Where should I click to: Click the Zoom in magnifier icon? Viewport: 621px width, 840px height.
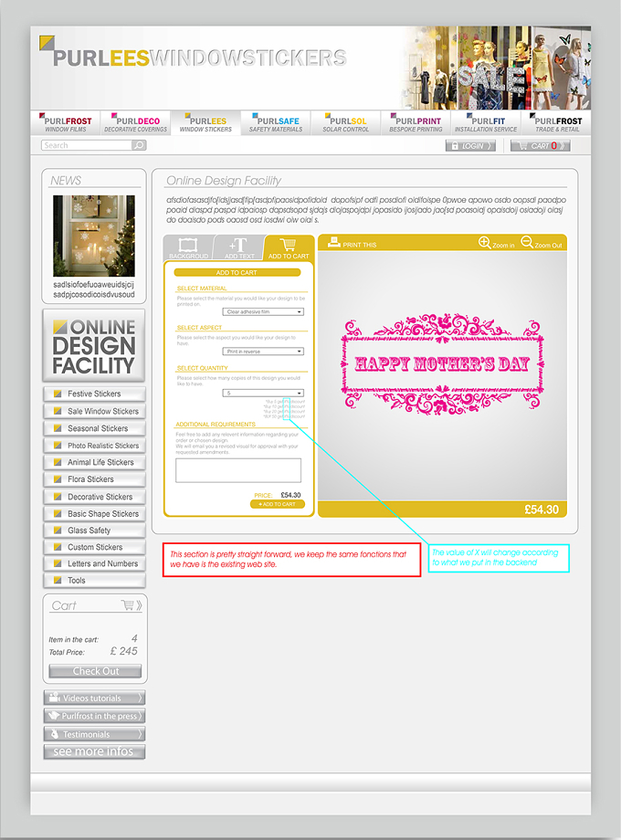coord(484,242)
